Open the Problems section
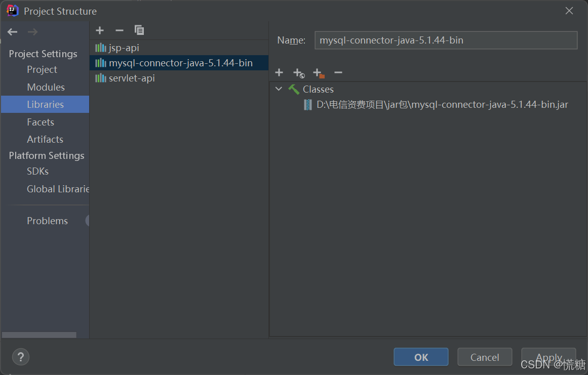This screenshot has width=588, height=375. [47, 221]
